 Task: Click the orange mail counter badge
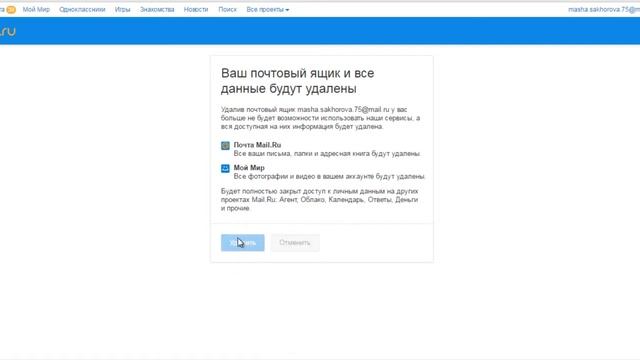(x=11, y=9)
